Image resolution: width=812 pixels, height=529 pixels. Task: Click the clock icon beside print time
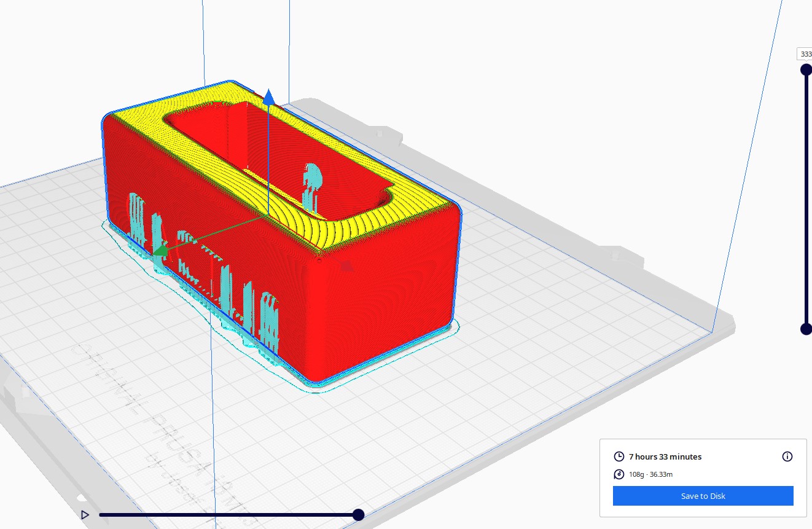click(619, 457)
